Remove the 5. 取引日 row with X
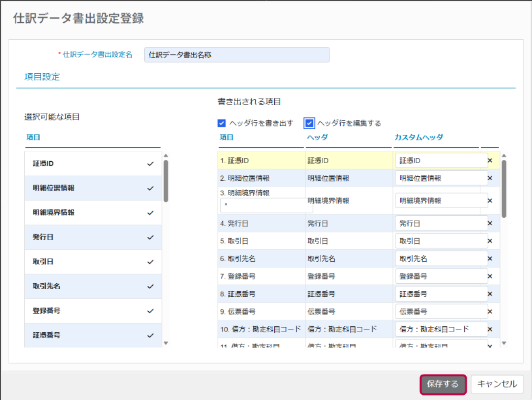532x400 pixels. click(x=490, y=241)
